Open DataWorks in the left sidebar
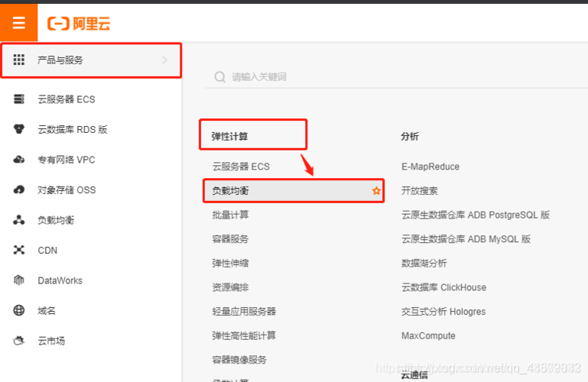588x382 pixels. tap(60, 280)
